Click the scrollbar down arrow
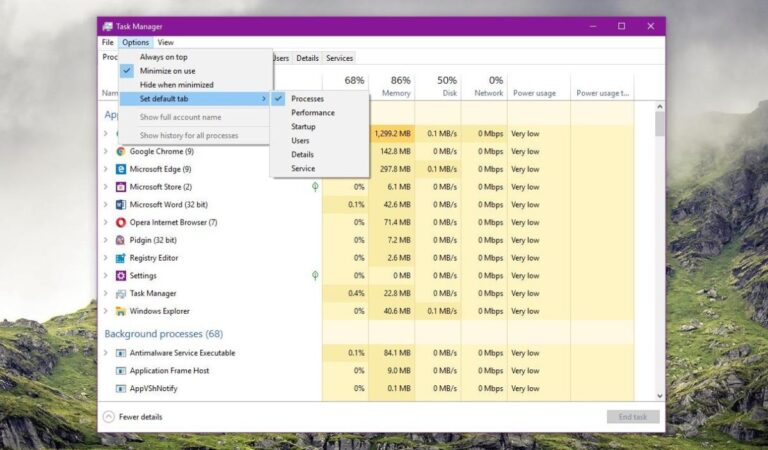 pyautogui.click(x=660, y=396)
